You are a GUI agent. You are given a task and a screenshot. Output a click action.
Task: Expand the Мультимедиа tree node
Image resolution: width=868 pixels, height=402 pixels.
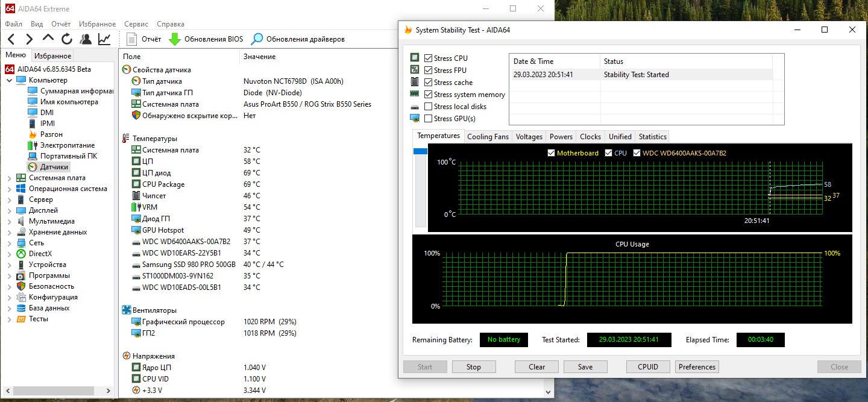point(9,221)
